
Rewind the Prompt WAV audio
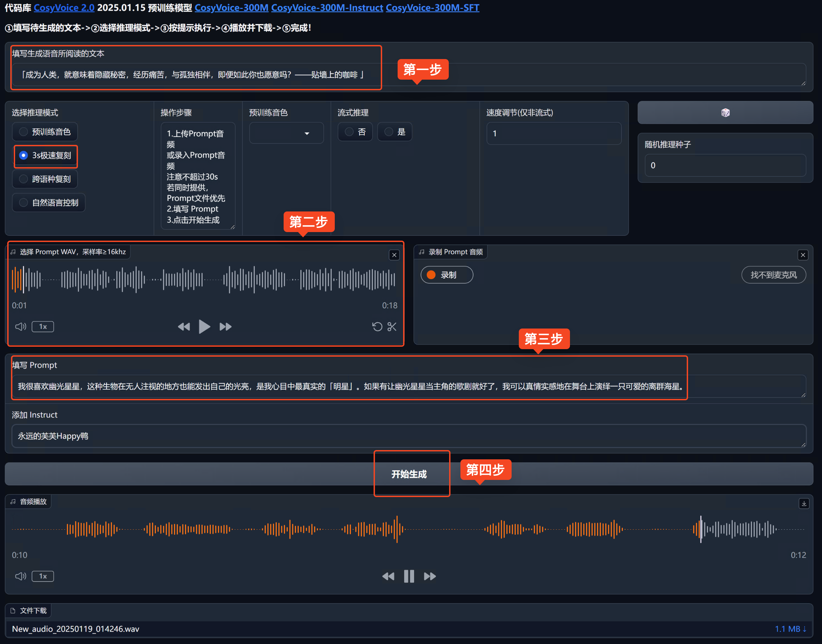(184, 326)
